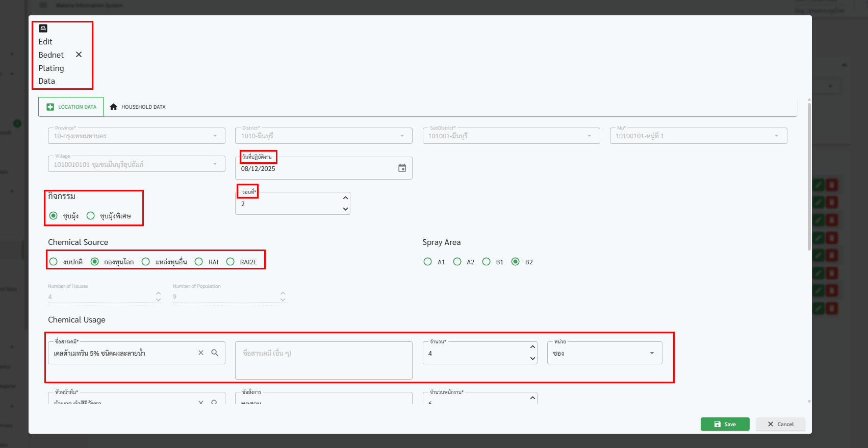Click the calendar icon in the date field
Screen dimensions: 868x448
tap(402, 168)
